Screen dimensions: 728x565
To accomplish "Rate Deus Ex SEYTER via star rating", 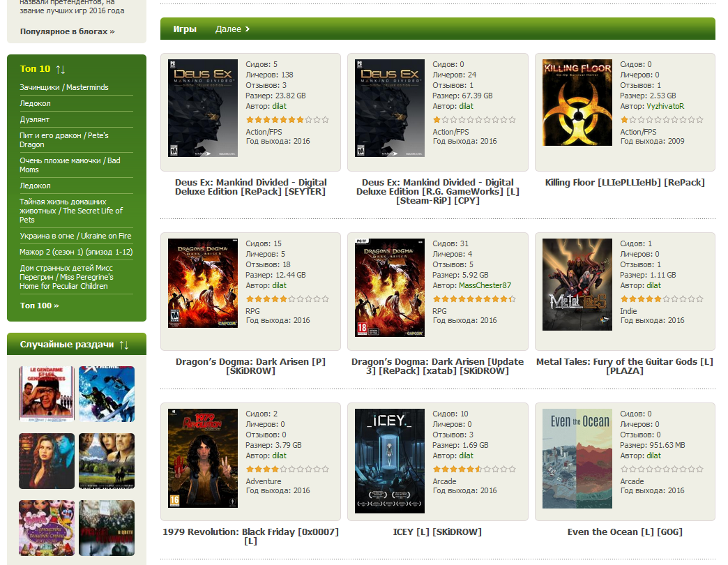I will click(287, 120).
